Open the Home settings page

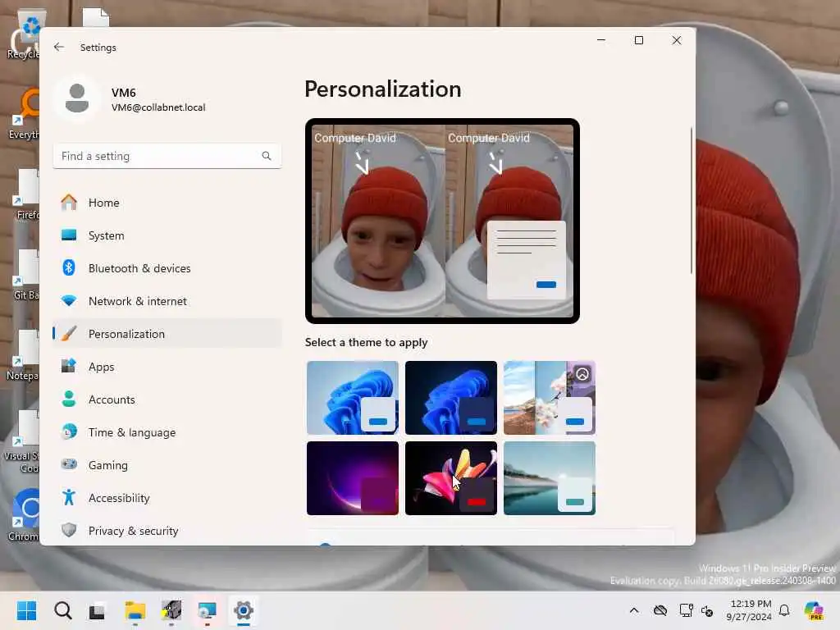click(x=167, y=203)
